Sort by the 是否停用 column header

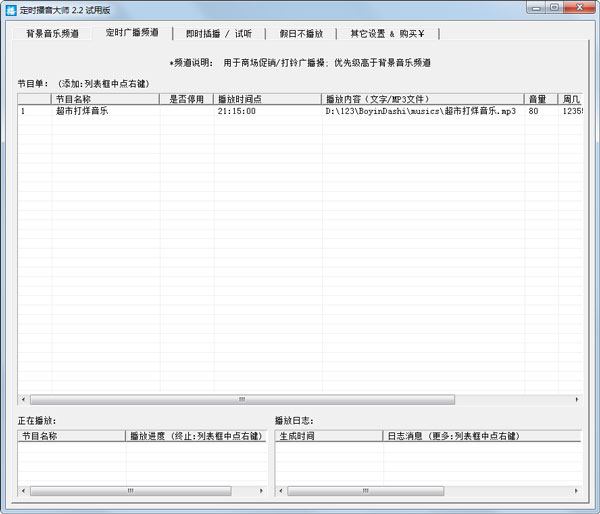tap(186, 99)
